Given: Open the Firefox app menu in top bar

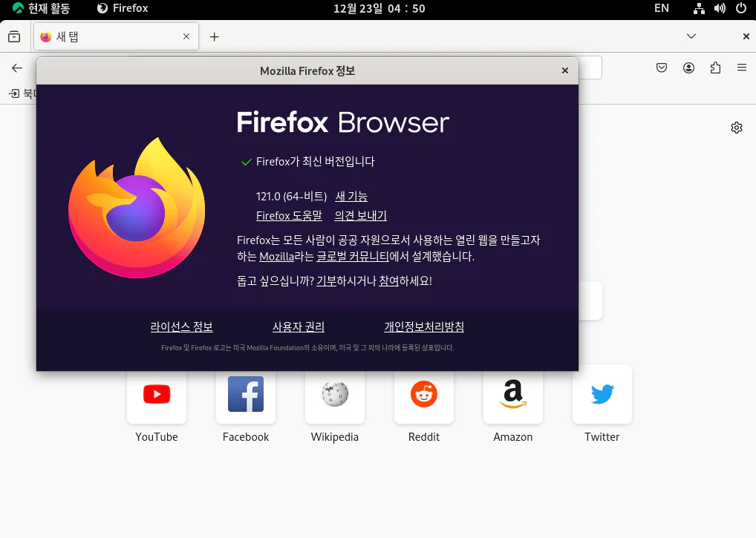Looking at the screenshot, I should click(123, 8).
